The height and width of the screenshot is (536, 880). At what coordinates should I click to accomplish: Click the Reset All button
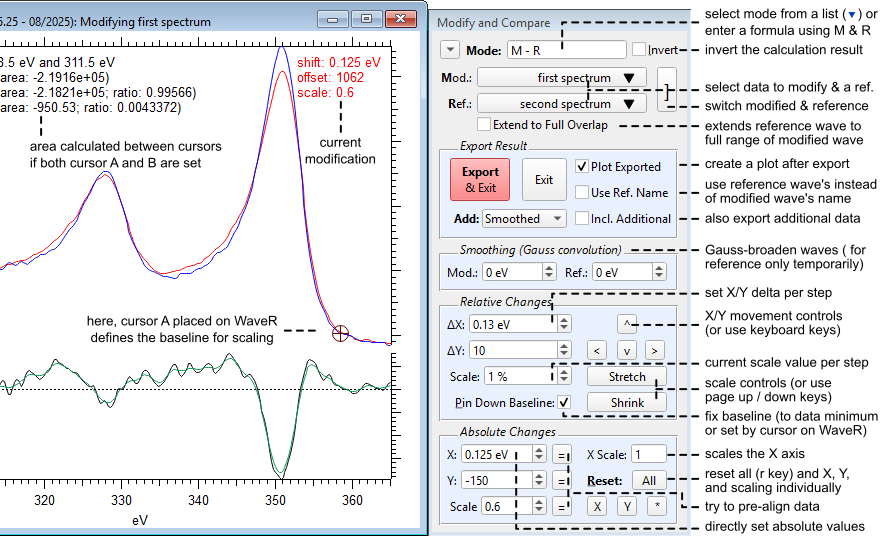[x=648, y=481]
